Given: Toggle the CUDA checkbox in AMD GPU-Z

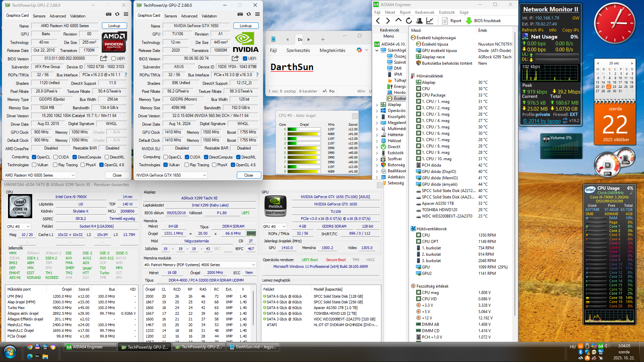Looking at the screenshot, I should (55, 157).
